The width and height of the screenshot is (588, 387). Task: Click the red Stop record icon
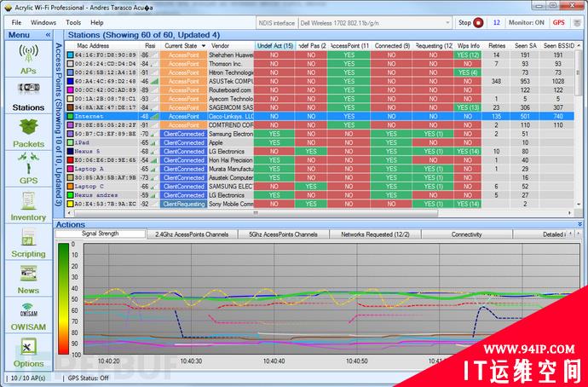tap(478, 23)
